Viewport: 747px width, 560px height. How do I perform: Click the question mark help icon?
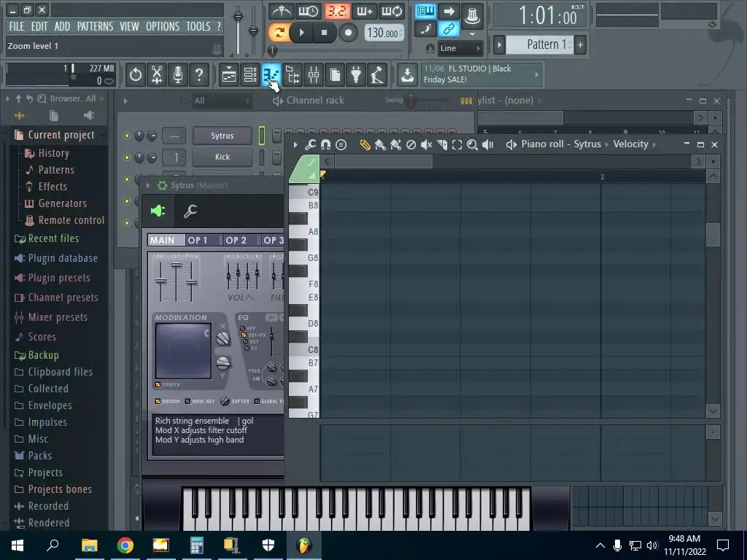199,75
